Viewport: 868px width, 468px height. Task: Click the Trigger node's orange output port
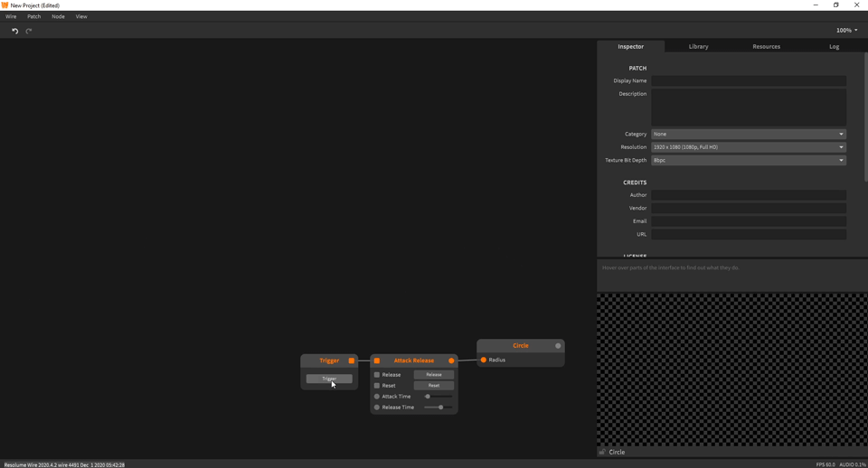pos(352,360)
